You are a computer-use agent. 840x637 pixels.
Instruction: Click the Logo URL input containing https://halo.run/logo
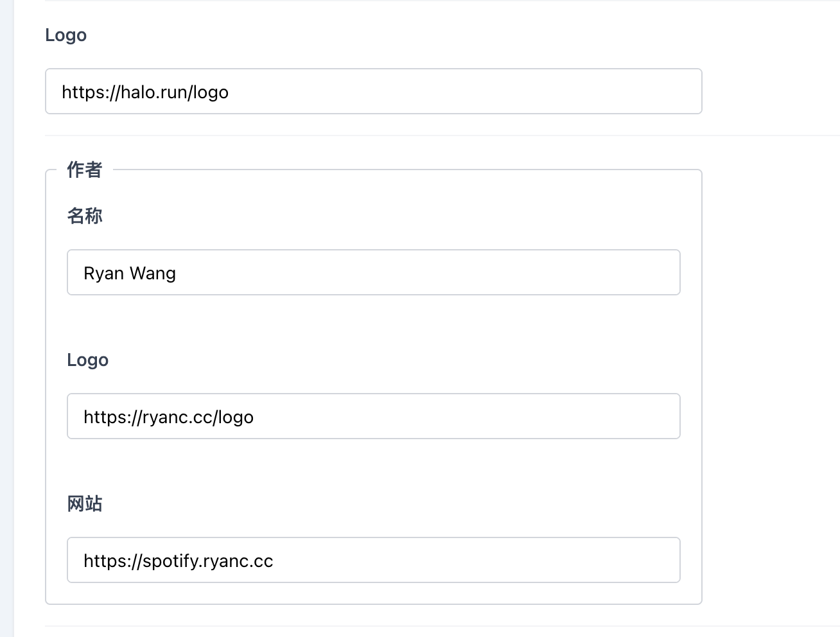(x=372, y=91)
